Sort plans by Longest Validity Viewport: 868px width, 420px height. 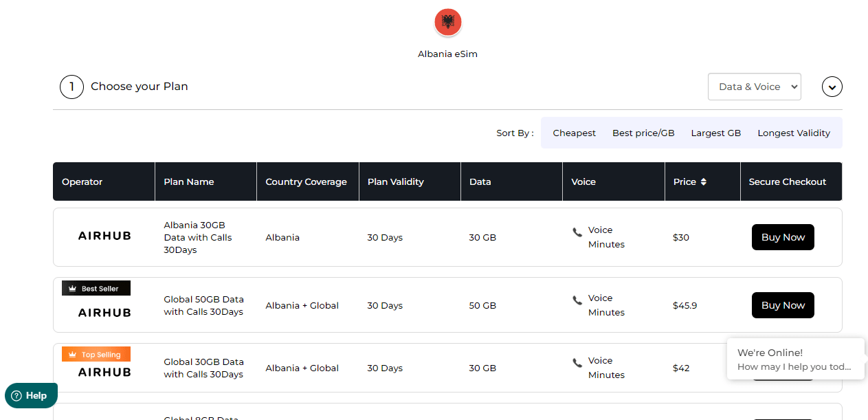pyautogui.click(x=794, y=133)
